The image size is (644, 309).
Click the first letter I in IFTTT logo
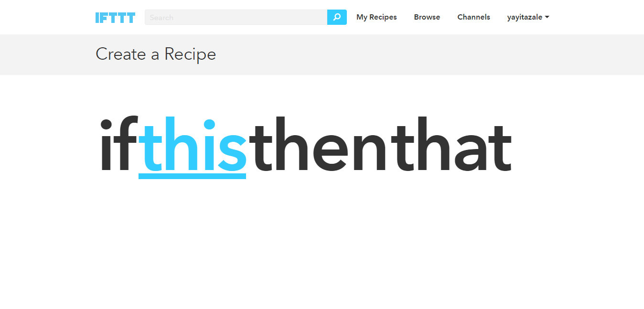click(x=97, y=18)
